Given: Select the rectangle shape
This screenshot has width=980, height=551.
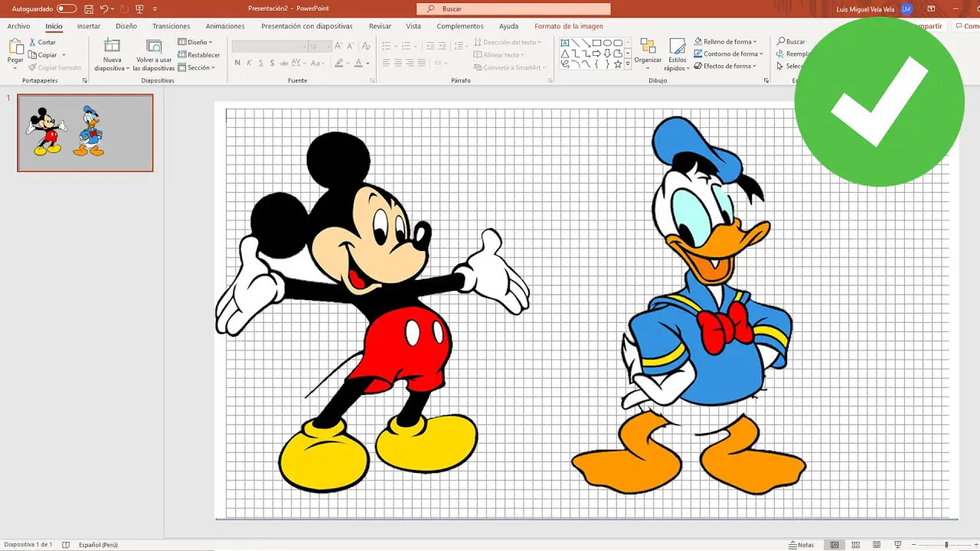Looking at the screenshot, I should click(x=596, y=43).
